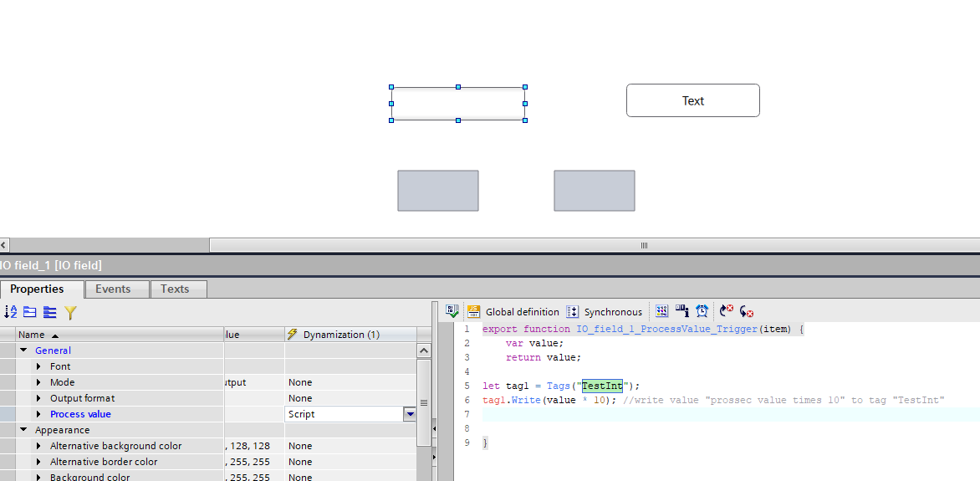The height and width of the screenshot is (481, 980).
Task: Click the Global definition button
Action: point(513,312)
